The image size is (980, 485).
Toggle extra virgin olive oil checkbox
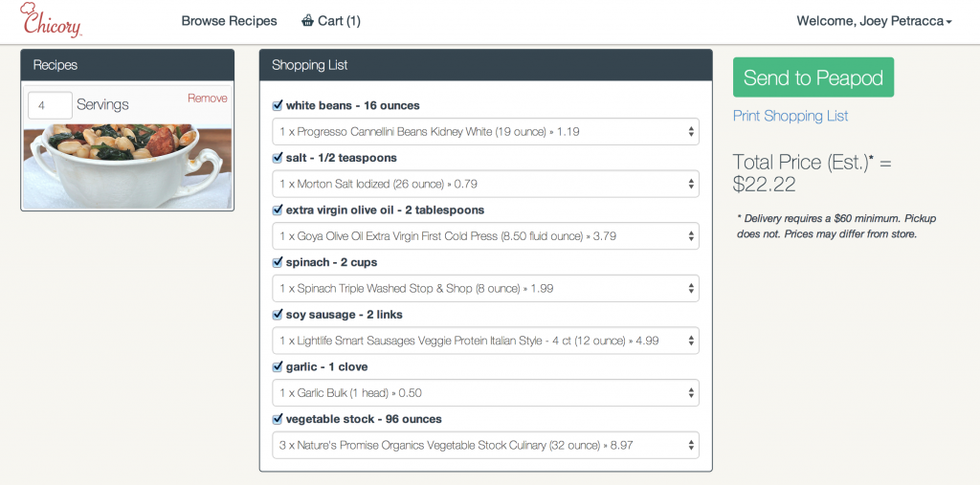tap(278, 210)
